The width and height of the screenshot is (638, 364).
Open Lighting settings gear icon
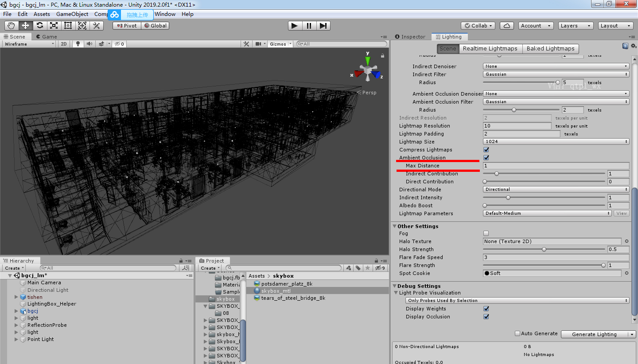tap(633, 46)
